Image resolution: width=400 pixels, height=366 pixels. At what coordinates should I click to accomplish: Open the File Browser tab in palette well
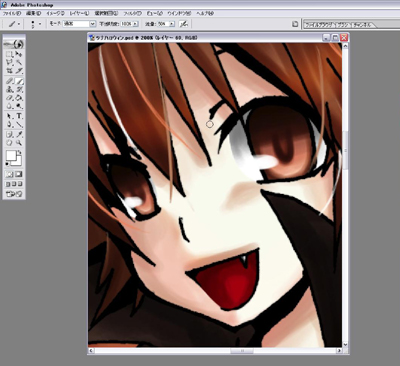point(319,25)
